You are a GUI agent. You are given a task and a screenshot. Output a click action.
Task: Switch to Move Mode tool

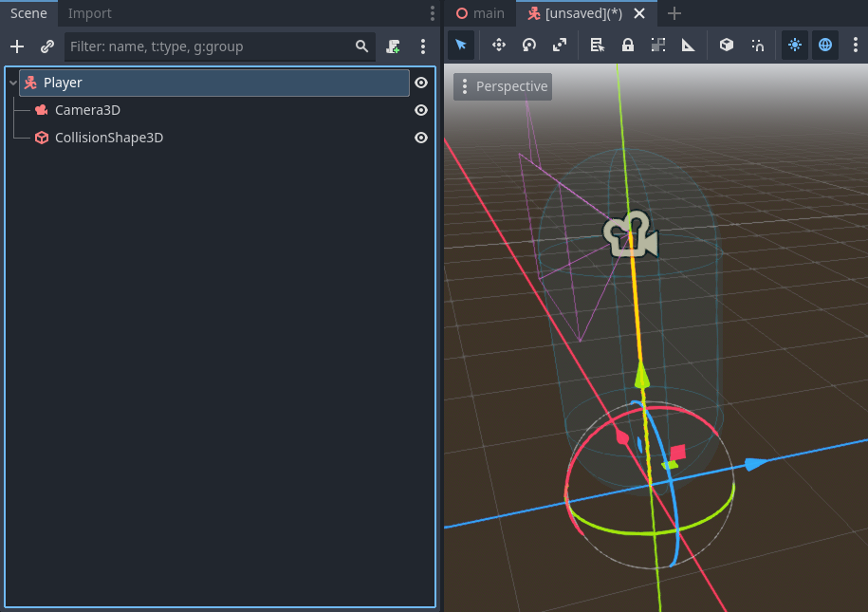pyautogui.click(x=498, y=45)
